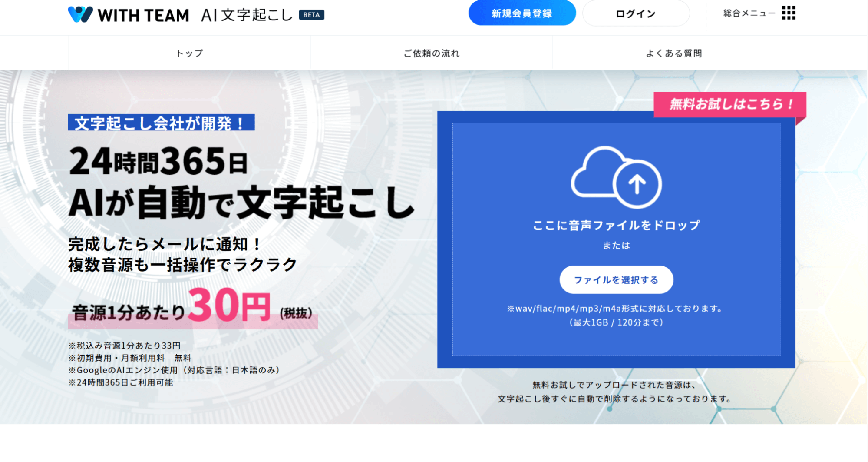
Task: Click the cloud upload icon
Action: (616, 177)
